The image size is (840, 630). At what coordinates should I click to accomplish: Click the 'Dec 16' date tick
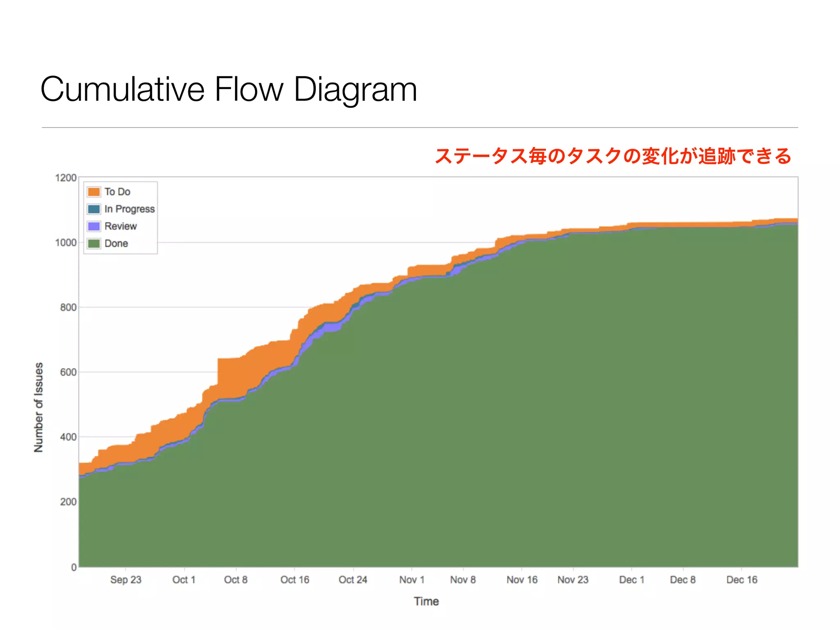pyautogui.click(x=742, y=580)
